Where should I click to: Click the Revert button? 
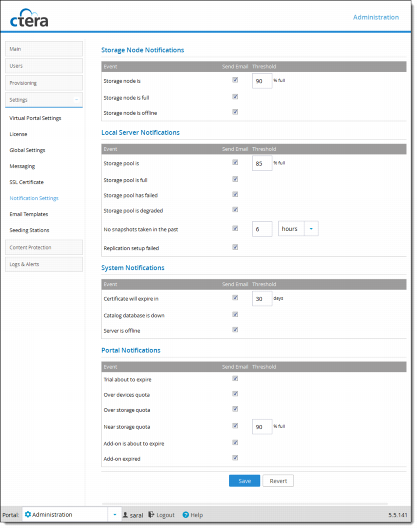coord(278,481)
